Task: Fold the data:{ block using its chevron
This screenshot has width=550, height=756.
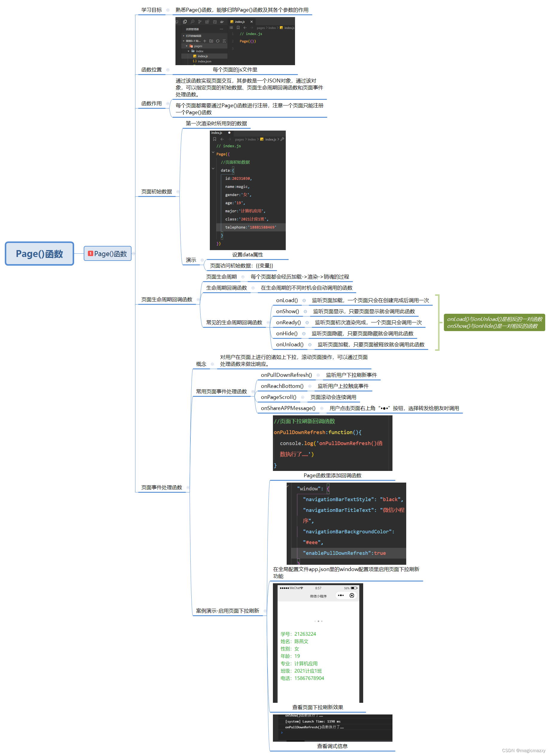Action: click(213, 169)
